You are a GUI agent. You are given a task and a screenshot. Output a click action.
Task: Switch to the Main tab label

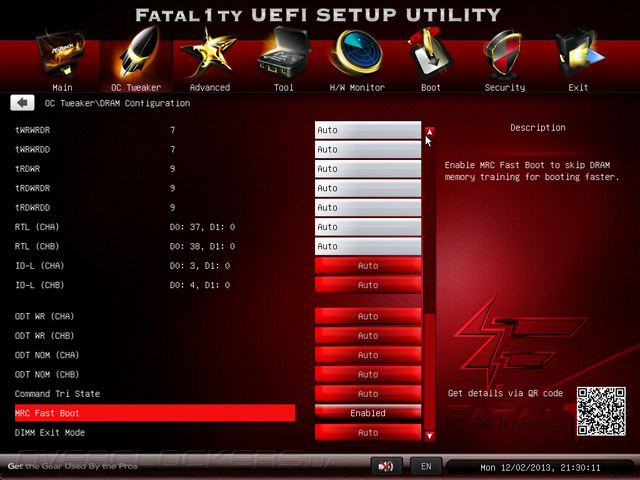[x=62, y=87]
